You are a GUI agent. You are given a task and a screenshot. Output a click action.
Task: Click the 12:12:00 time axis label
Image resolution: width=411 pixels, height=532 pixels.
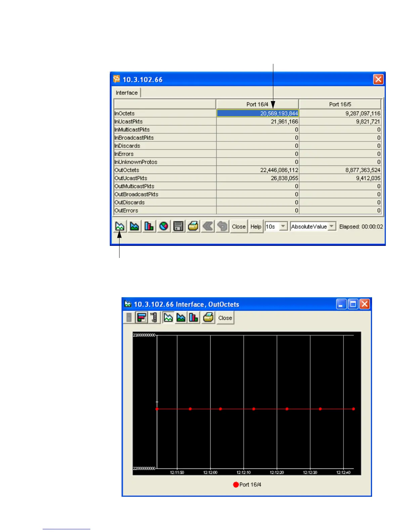click(210, 472)
